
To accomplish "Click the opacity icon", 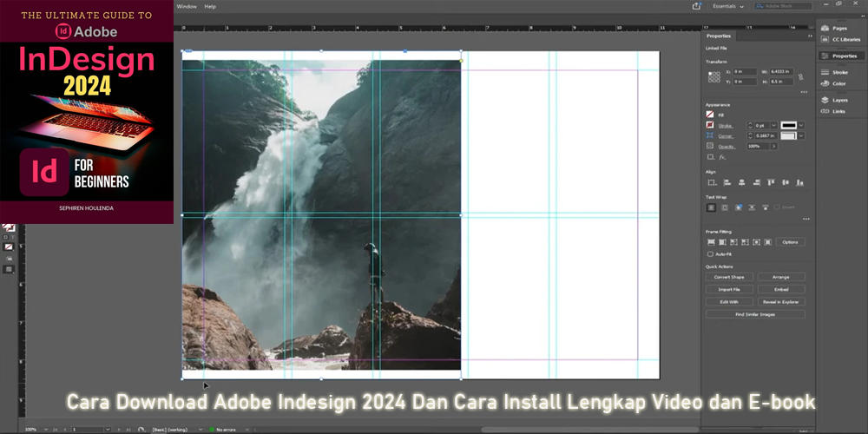I will [710, 146].
